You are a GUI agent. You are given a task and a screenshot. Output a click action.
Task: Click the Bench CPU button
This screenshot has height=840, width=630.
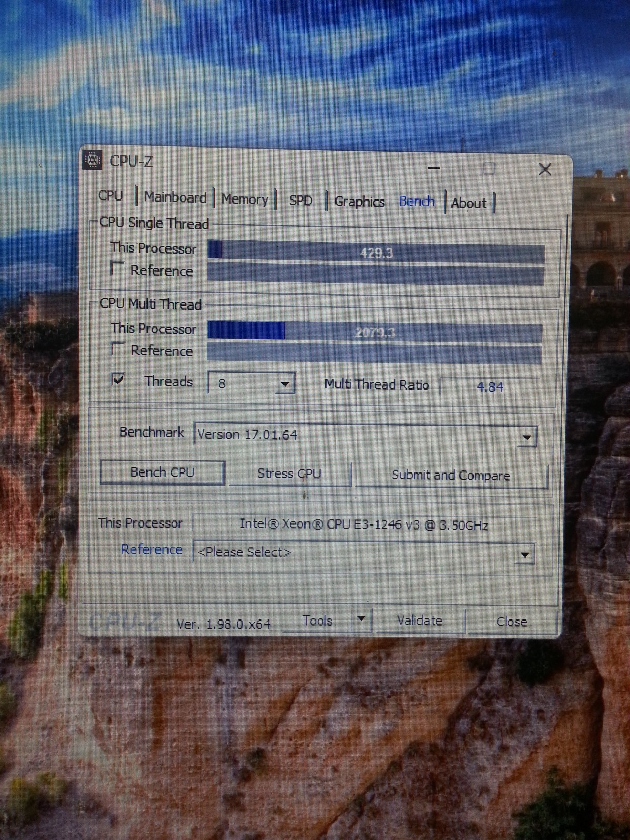click(162, 472)
